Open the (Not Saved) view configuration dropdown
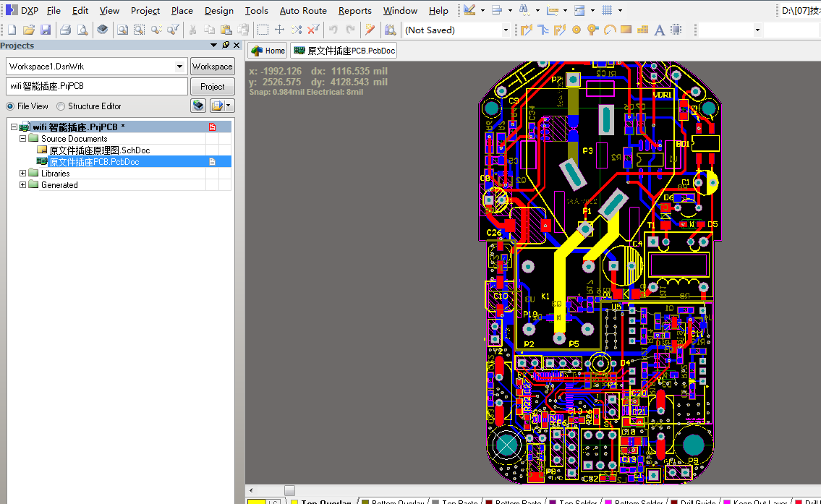Viewport: 821px width, 504px height. 506,30
